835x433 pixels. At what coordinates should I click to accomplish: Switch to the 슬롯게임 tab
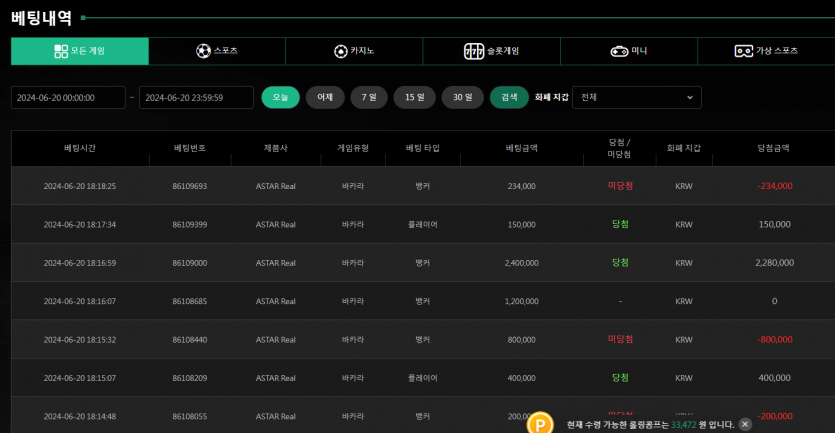pyautogui.click(x=492, y=51)
